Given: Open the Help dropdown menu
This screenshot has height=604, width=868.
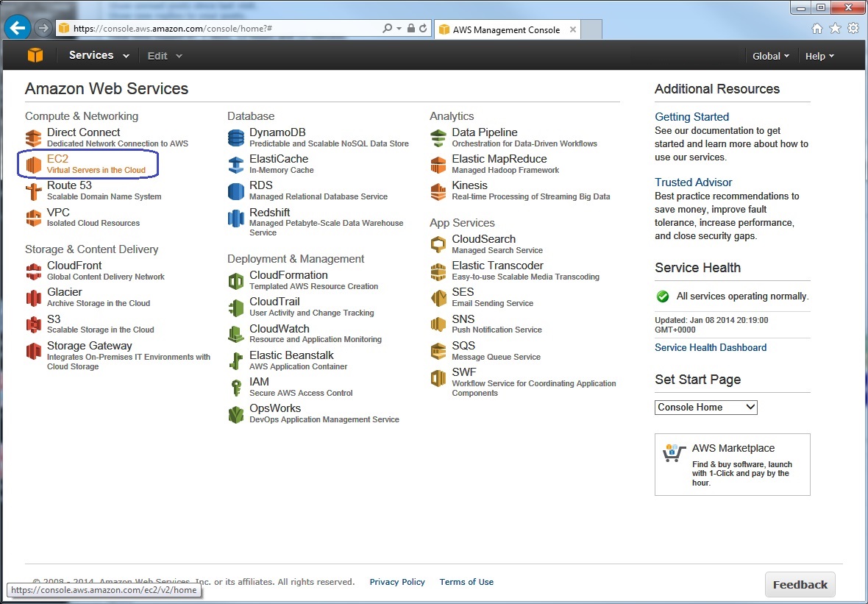Looking at the screenshot, I should tap(820, 56).
